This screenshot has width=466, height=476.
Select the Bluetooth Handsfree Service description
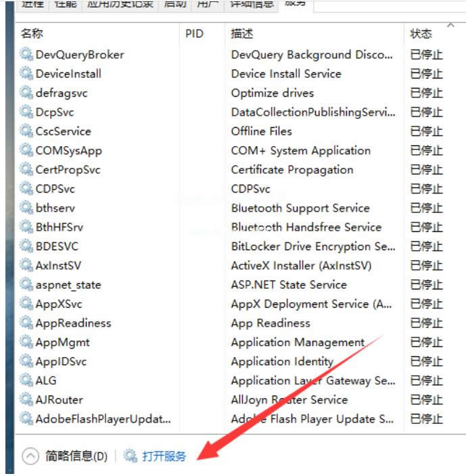tap(306, 227)
